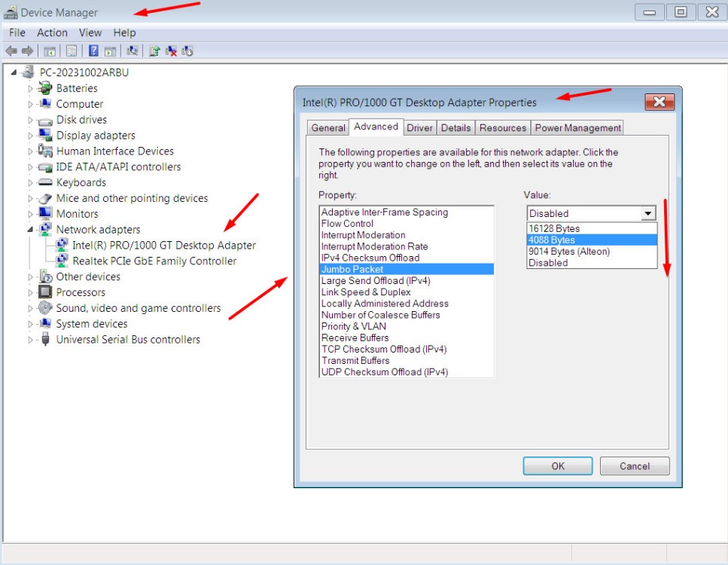This screenshot has height=565, width=728.
Task: Select the Keyboards icon
Action: point(45,182)
